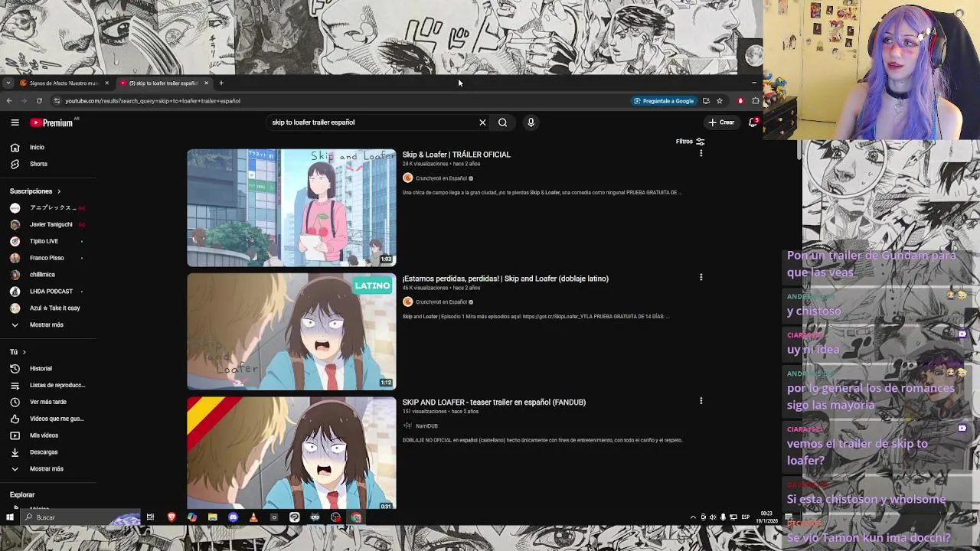Image resolution: width=980 pixels, height=551 pixels.
Task: Open the browser extensions puzzle icon
Action: (756, 101)
